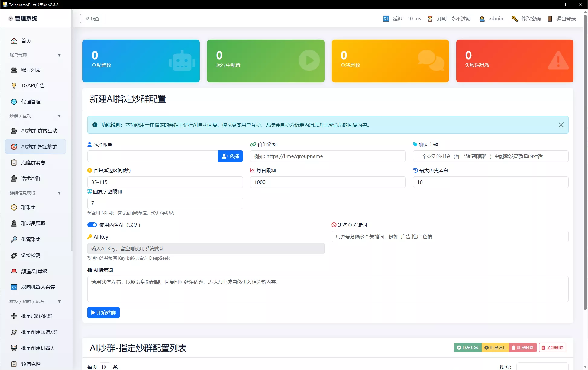The image size is (588, 370).
Task: Click the 选择账号 text input
Action: (x=153, y=156)
